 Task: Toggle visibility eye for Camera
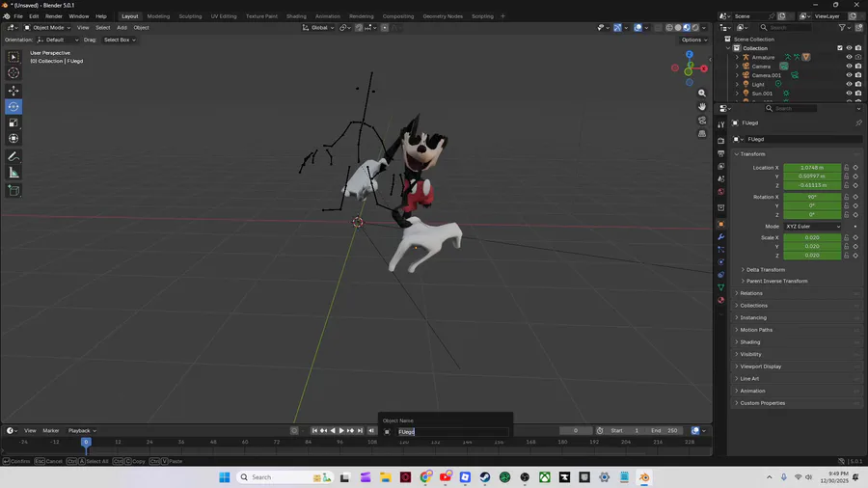(849, 67)
